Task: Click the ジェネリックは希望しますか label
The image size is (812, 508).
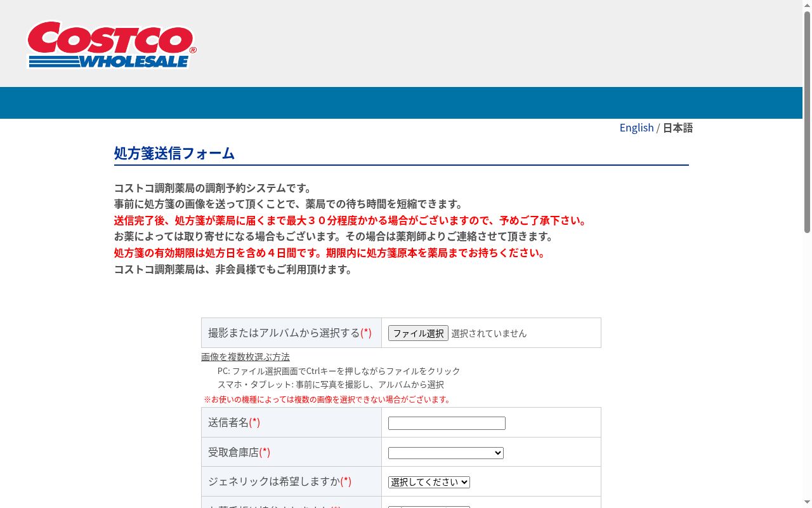Action: click(x=280, y=481)
